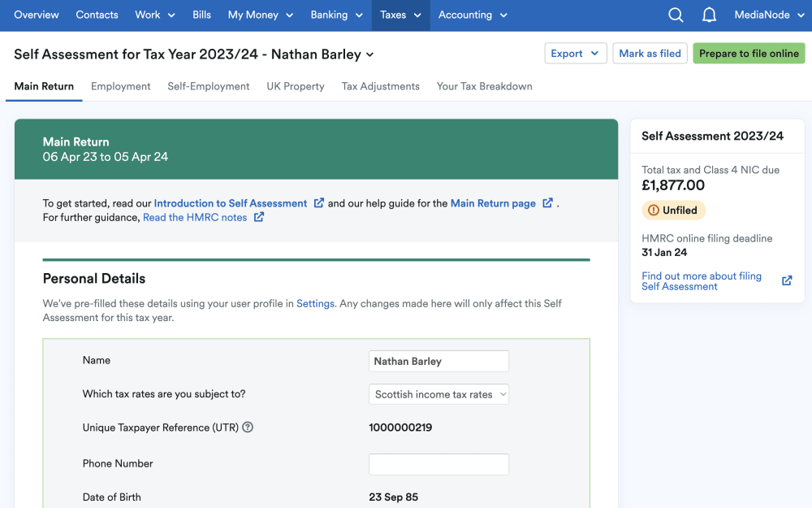Open the Taxes menu

(401, 15)
